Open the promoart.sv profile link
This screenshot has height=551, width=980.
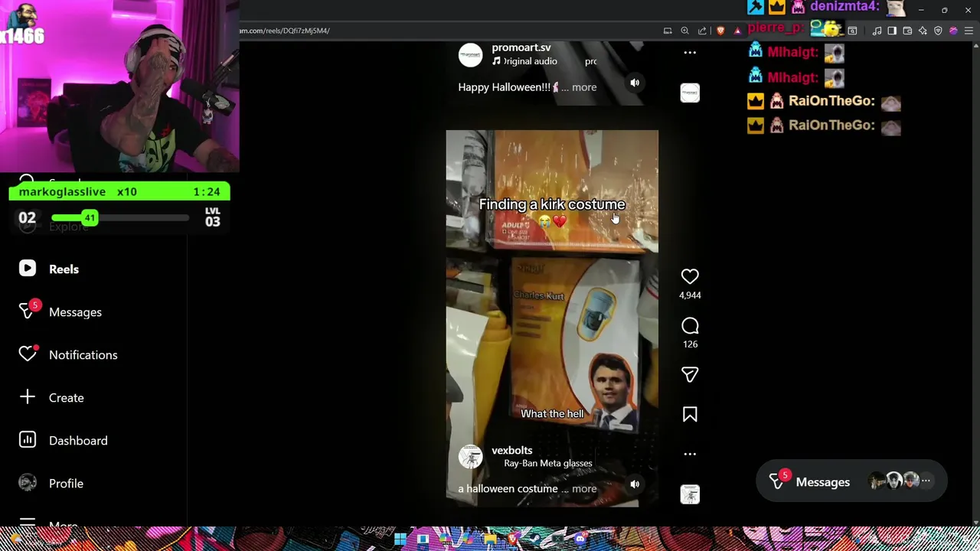521,47
